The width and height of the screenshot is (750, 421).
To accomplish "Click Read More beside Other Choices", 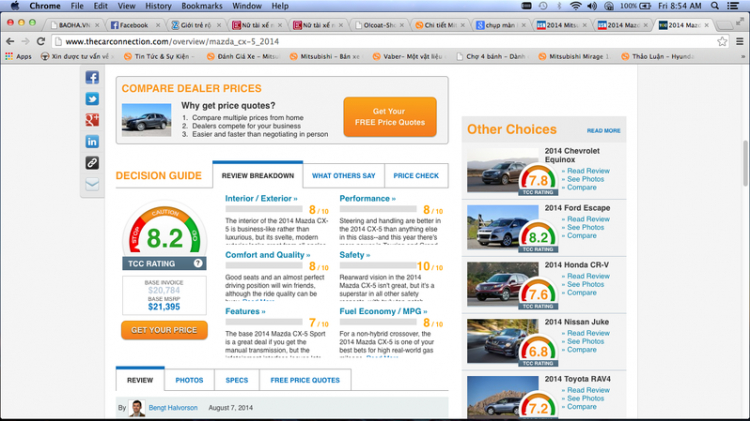I will [x=604, y=131].
